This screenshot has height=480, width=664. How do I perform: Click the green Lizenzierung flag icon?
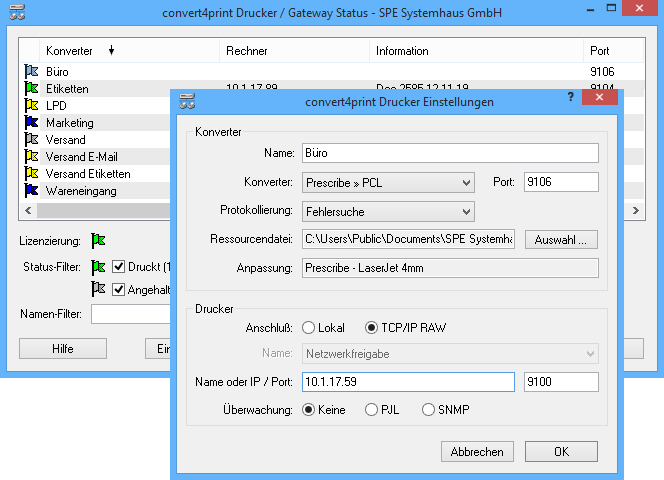point(98,240)
